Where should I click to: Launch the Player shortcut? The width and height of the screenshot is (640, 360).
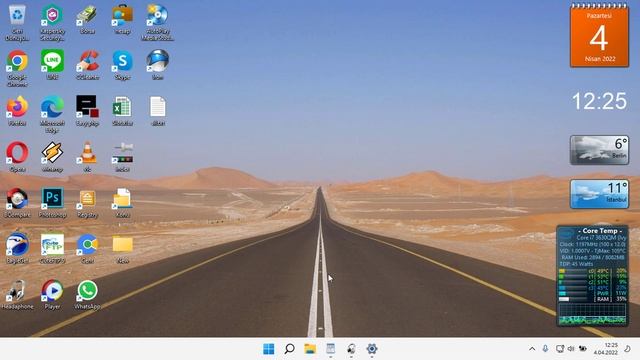click(52, 291)
